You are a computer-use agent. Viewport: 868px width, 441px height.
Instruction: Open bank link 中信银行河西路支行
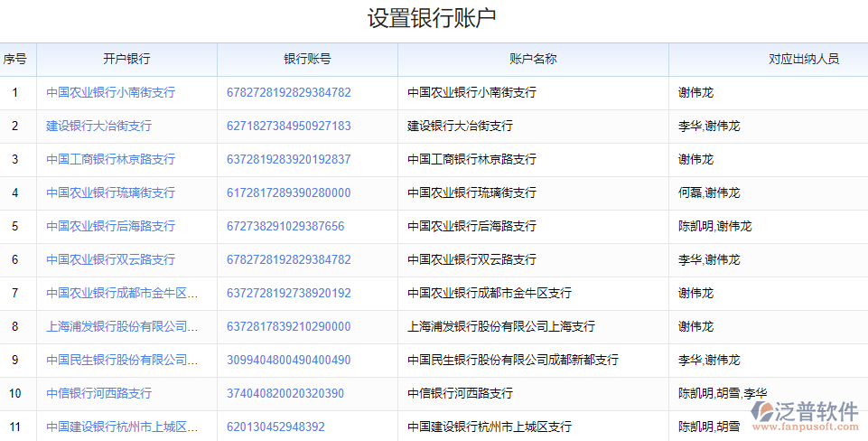(x=98, y=393)
